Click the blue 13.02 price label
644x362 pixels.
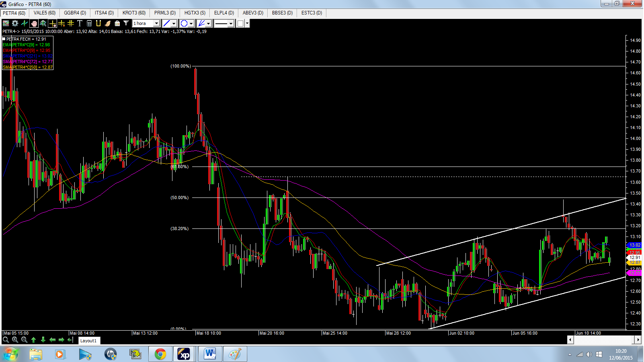[635, 245]
